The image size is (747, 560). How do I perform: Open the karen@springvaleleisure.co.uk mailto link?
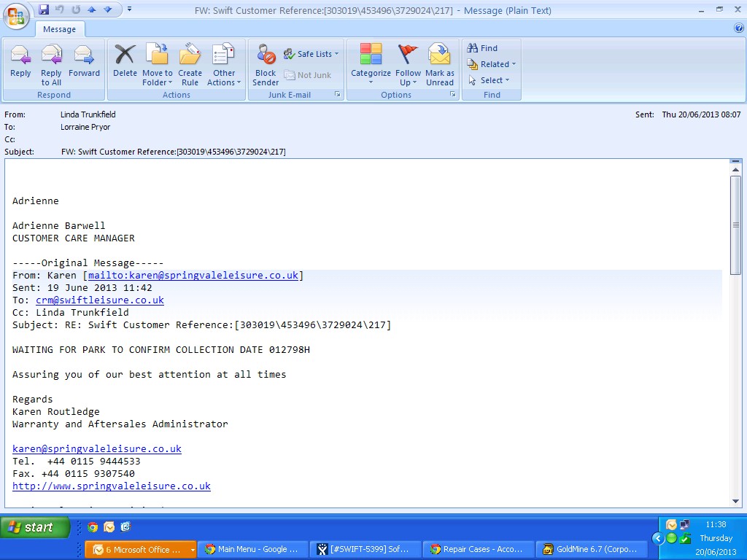[x=193, y=276]
